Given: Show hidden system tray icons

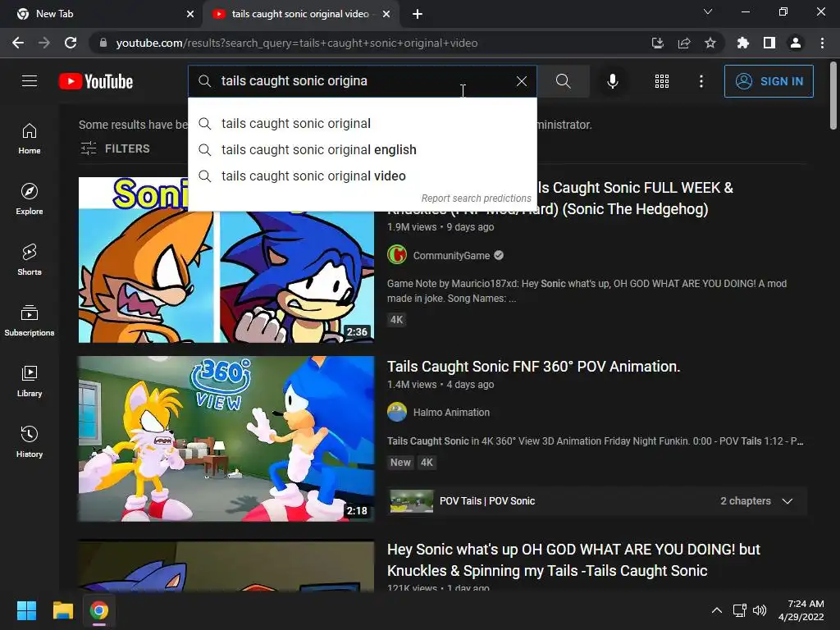Looking at the screenshot, I should (x=717, y=610).
